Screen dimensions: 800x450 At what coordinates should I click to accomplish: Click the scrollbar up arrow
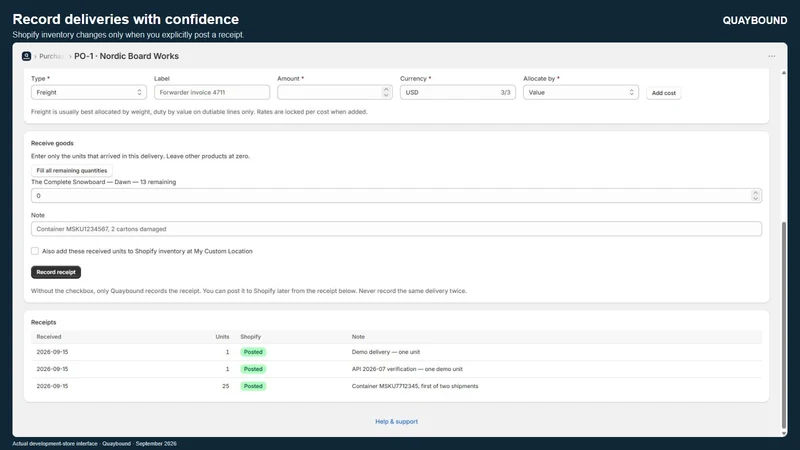(784, 73)
